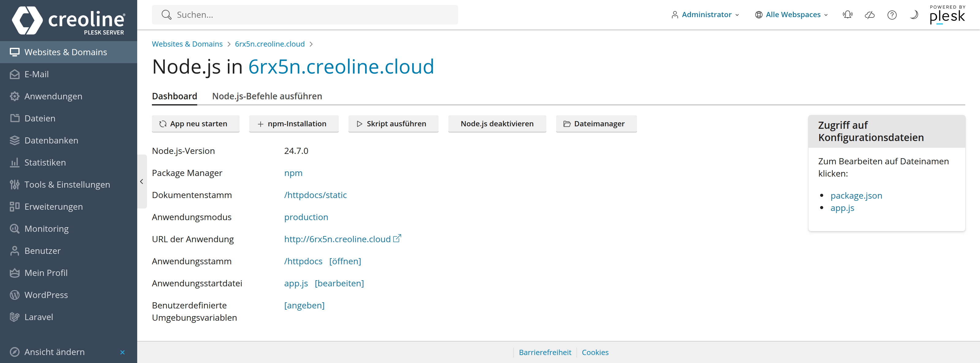Click the Websites & Domains monitor icon
Image resolution: width=980 pixels, height=363 pixels.
pos(14,52)
